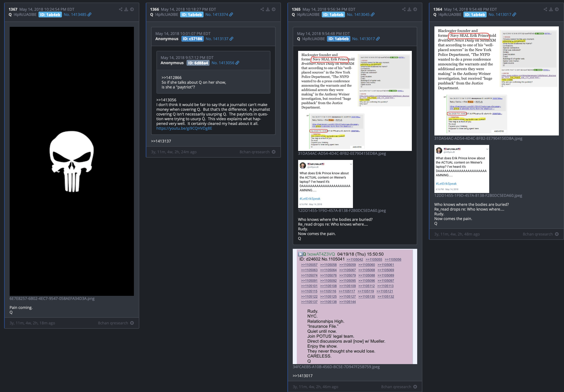Share post 1365 using its share icon
Screen dimensions: 564x392
(404, 9)
